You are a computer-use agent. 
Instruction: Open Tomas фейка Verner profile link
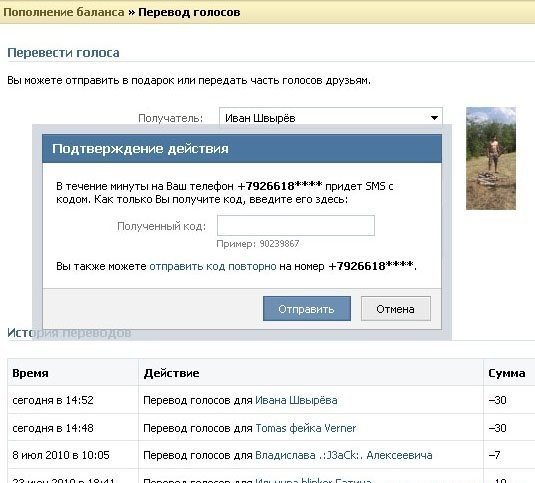(305, 428)
